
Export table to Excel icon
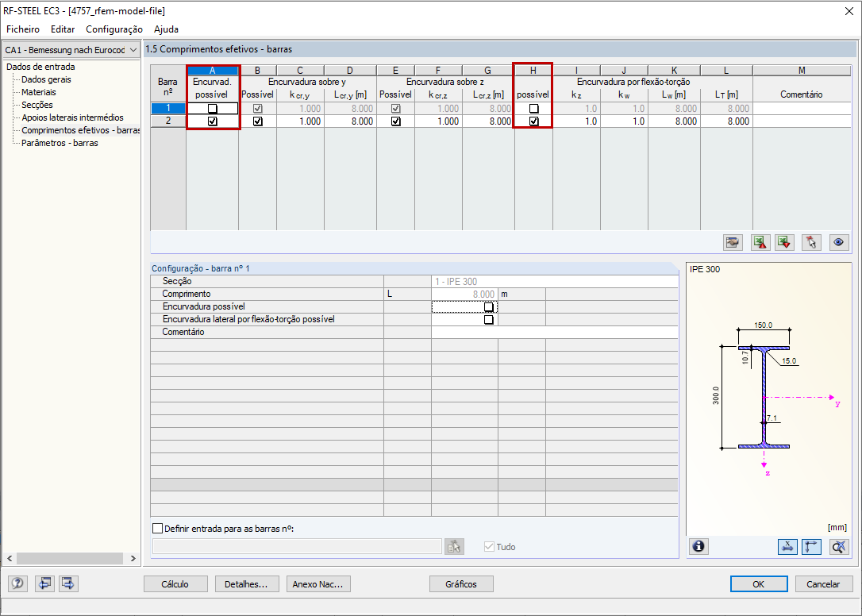760,243
